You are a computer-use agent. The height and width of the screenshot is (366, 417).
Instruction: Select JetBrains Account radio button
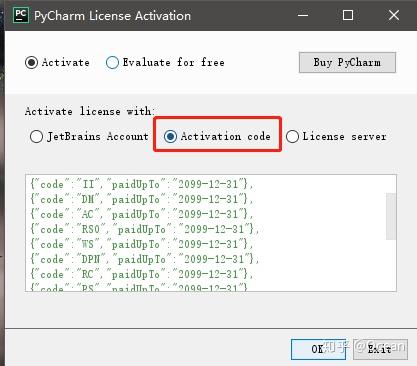36,136
